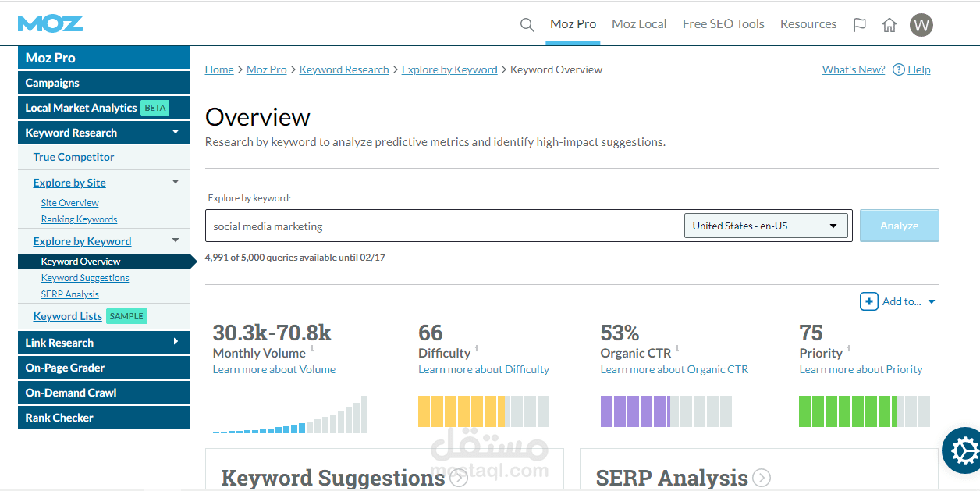Image resolution: width=980 pixels, height=491 pixels.
Task: Open On-Page Grader in sidebar
Action: [x=104, y=368]
